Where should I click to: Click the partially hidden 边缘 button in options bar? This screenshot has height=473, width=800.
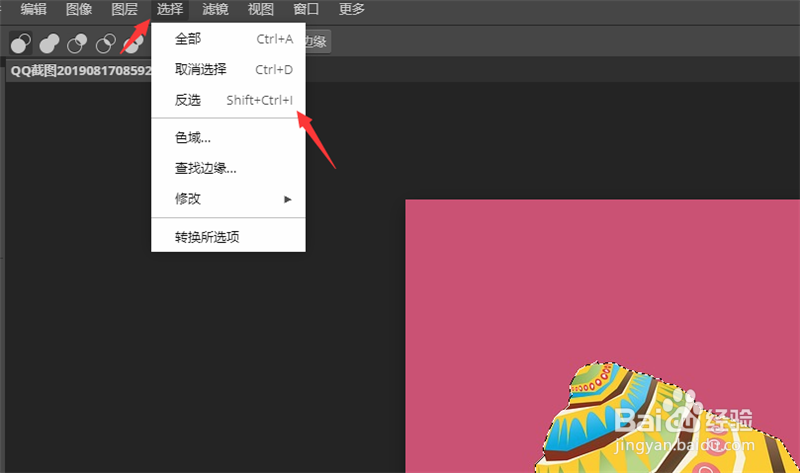coord(318,42)
